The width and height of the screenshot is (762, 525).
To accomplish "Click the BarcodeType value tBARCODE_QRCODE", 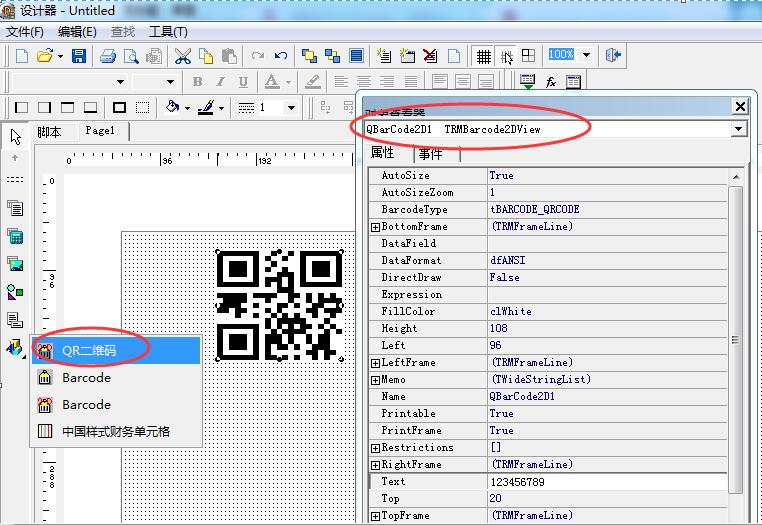I will 607,210.
